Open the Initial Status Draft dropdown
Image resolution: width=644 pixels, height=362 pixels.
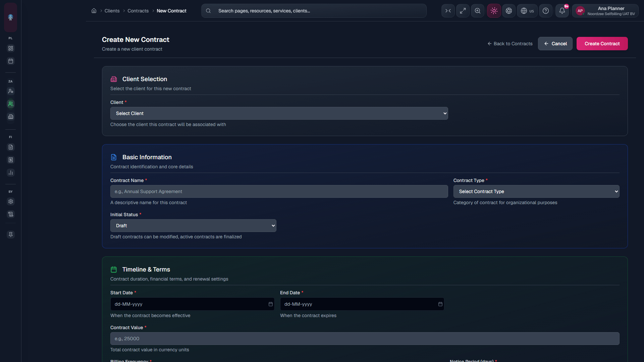193,226
